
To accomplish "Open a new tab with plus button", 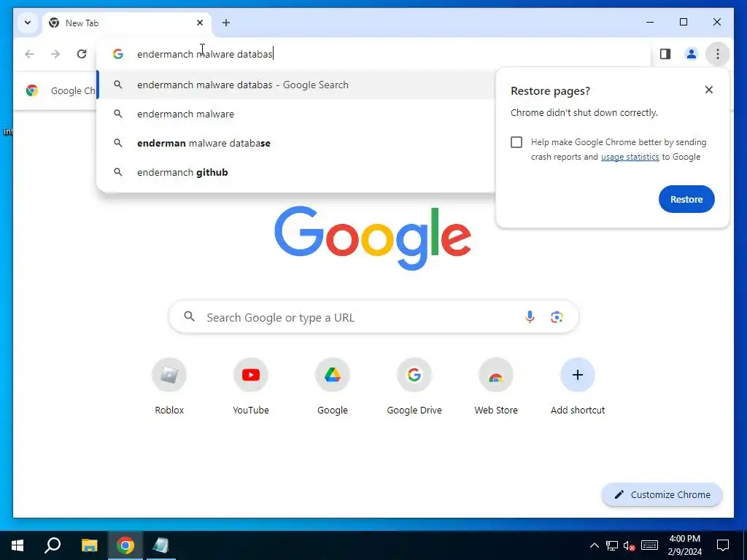I will pos(226,23).
